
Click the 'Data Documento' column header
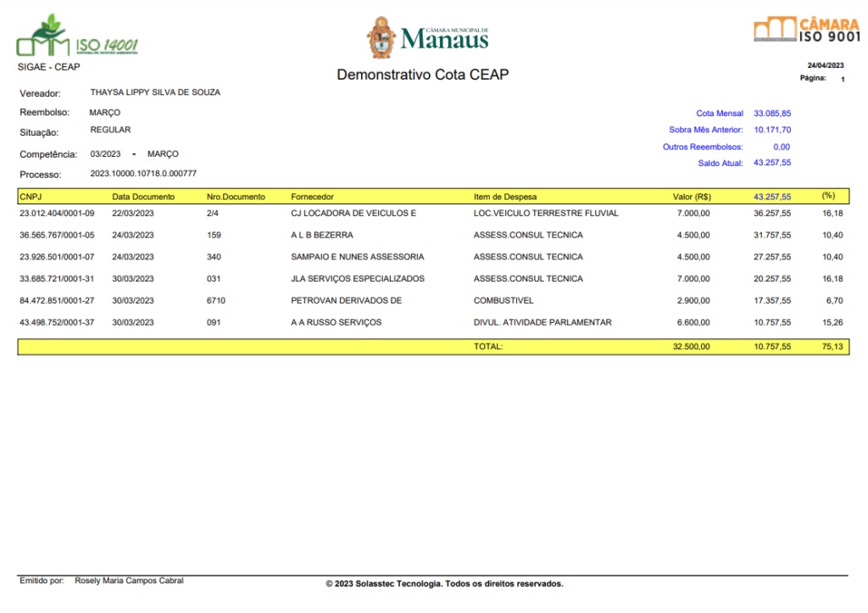(x=143, y=197)
